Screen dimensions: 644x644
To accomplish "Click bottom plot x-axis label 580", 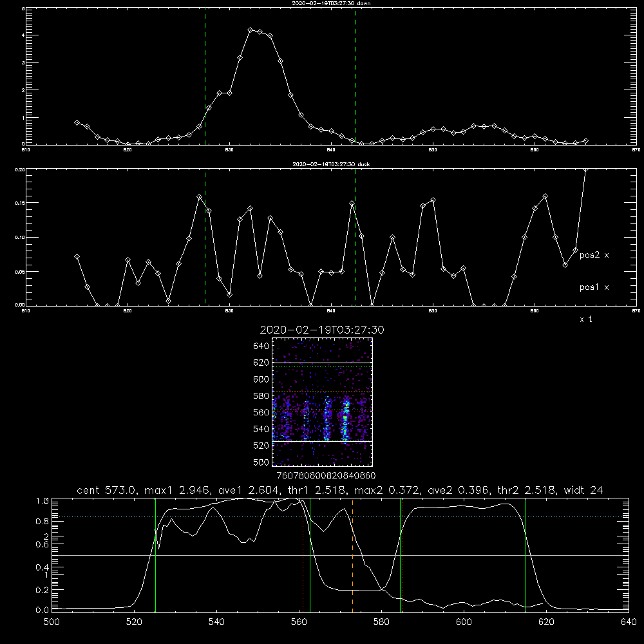I will [381, 621].
